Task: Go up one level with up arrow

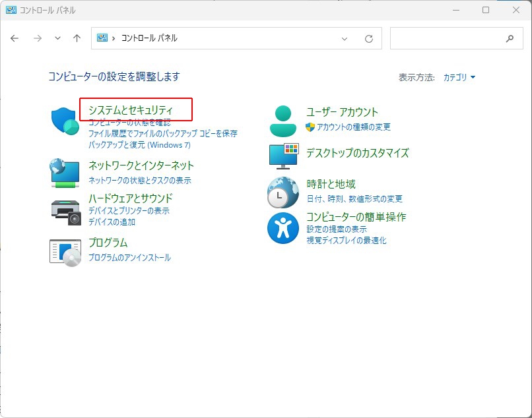Action: [x=77, y=38]
